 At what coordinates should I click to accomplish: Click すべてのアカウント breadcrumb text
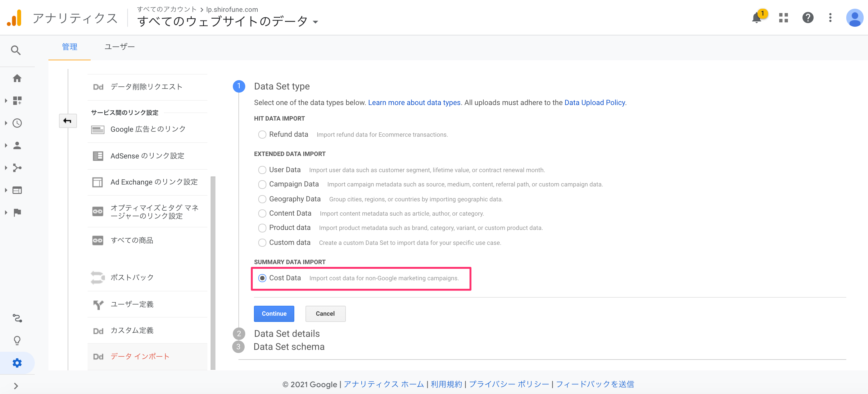pos(167,9)
